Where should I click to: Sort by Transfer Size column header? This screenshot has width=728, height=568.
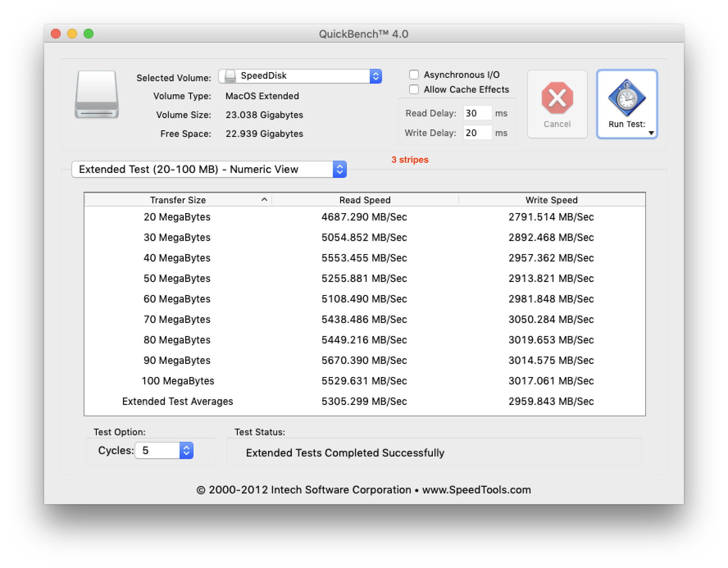coord(178,200)
